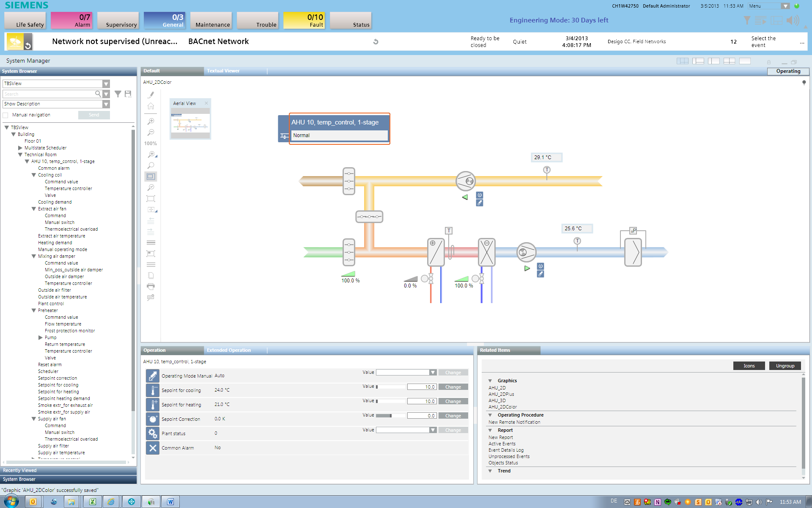Click the Setpoint Correction icon
The width and height of the screenshot is (812, 508).
[x=153, y=419]
